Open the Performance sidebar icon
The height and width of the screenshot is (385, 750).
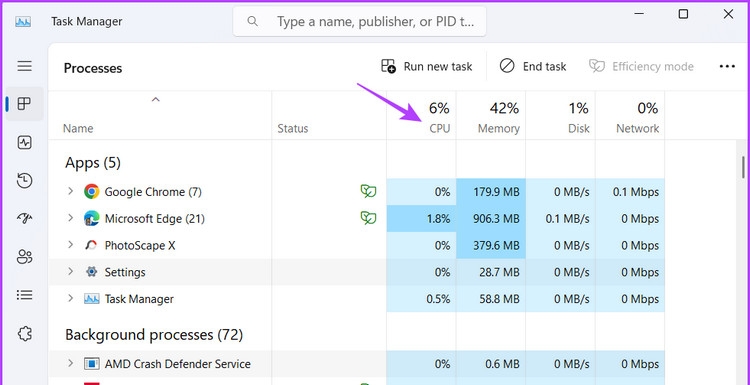24,142
